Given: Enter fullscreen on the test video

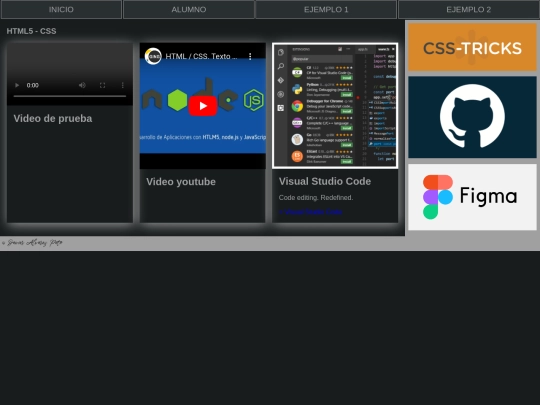Looking at the screenshot, I should [x=102, y=85].
